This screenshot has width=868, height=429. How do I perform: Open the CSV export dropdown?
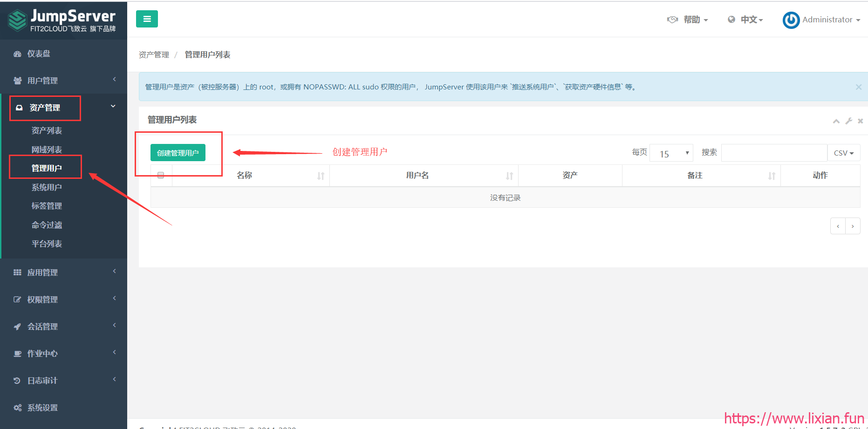pyautogui.click(x=844, y=153)
